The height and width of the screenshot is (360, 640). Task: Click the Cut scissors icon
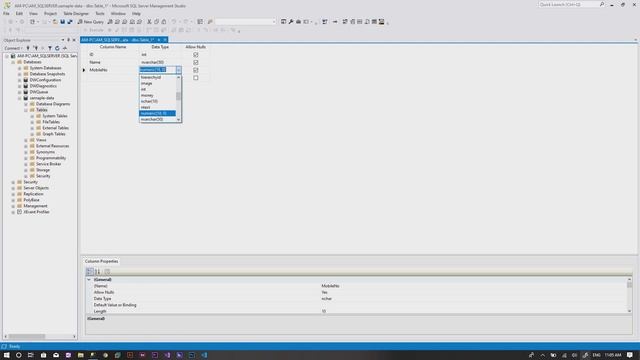pyautogui.click(x=149, y=22)
